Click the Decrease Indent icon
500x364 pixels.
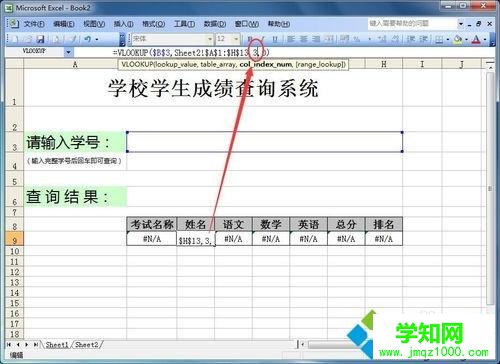tap(411, 39)
